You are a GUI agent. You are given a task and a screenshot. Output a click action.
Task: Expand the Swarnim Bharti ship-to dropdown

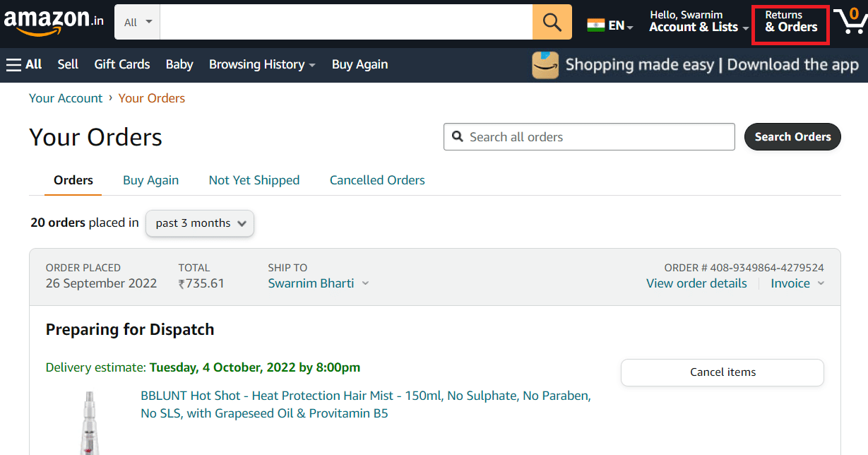[317, 283]
